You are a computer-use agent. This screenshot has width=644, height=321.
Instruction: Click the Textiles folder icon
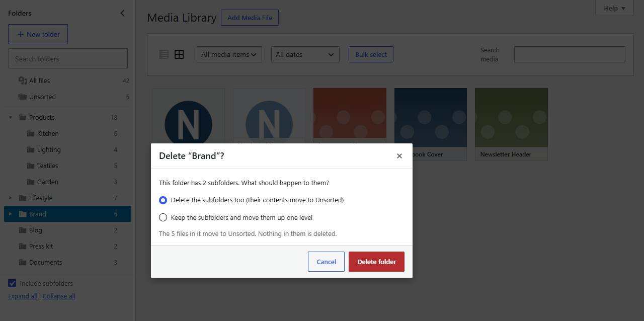(x=31, y=166)
